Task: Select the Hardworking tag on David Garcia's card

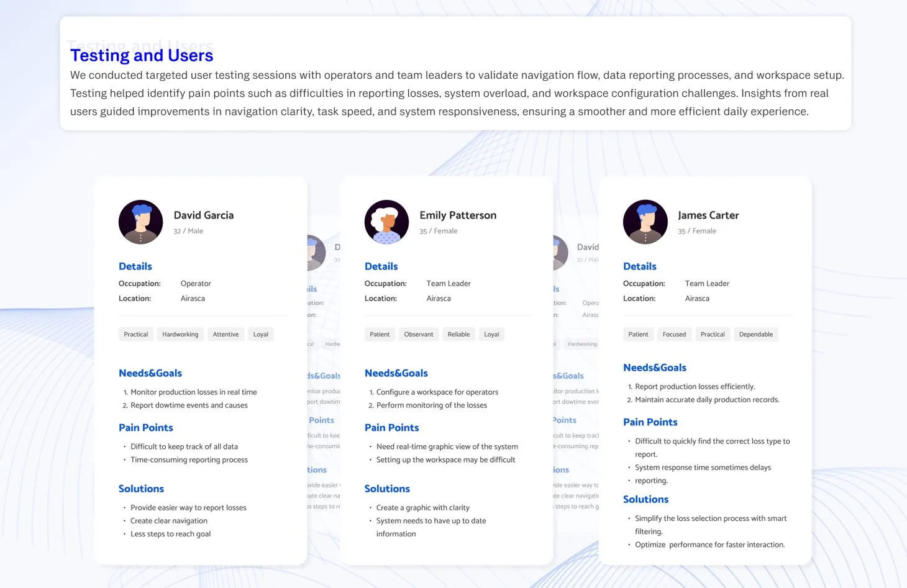Action: [180, 334]
